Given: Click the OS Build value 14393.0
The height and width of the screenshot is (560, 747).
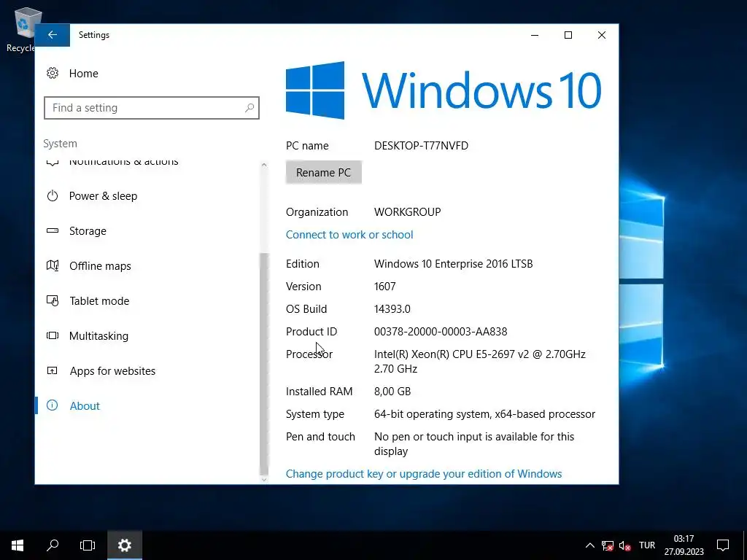Looking at the screenshot, I should coord(392,309).
